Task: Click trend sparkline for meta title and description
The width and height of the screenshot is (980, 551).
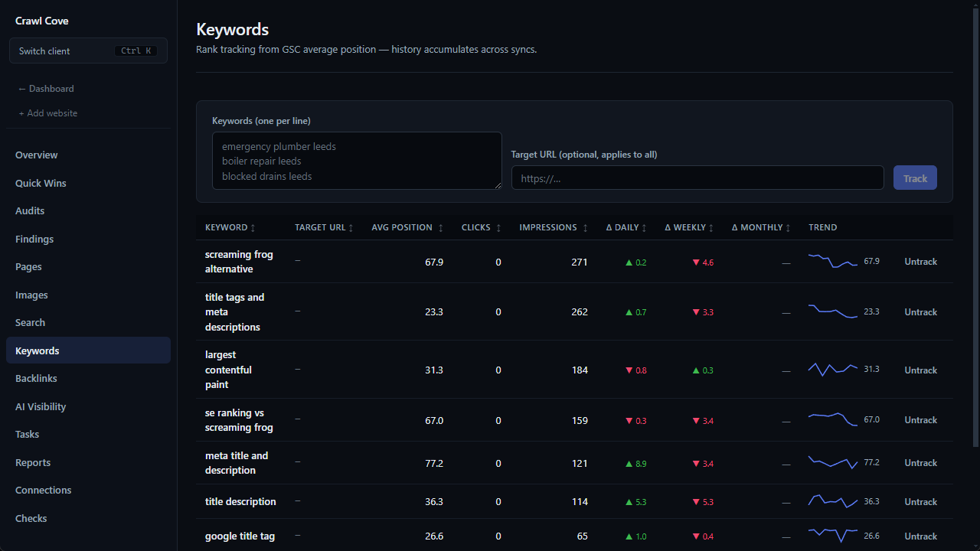Action: (833, 462)
